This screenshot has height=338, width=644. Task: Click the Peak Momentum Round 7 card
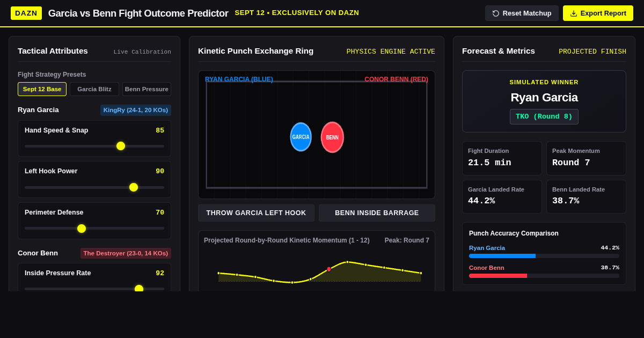tap(586, 158)
